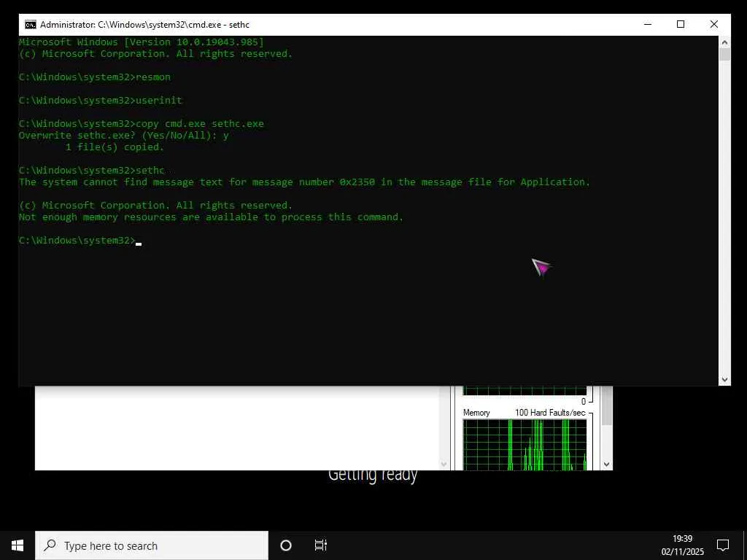Viewport: 747px width, 560px height.
Task: Click the 'Type here to search' box
Action: 152,545
